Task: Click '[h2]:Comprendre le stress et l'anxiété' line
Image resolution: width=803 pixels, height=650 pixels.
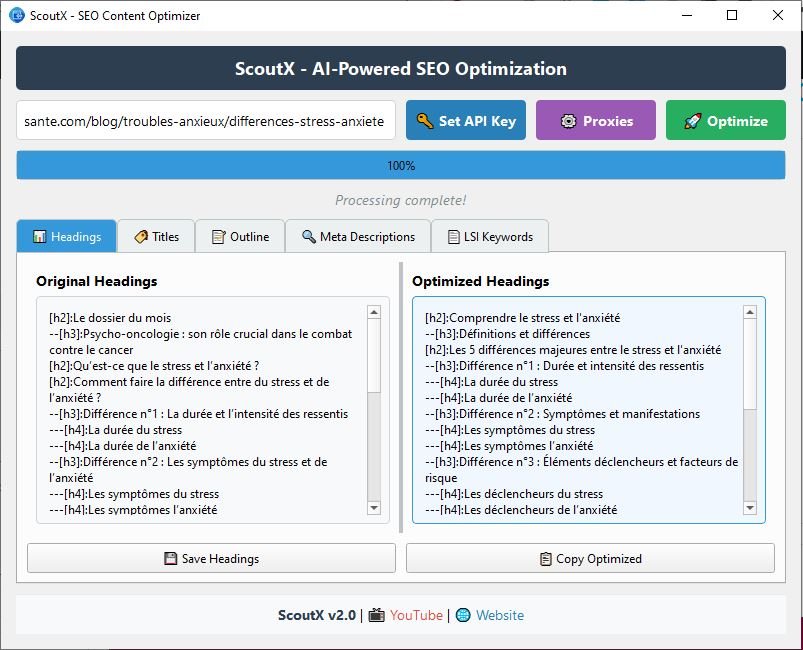Action: point(522,318)
